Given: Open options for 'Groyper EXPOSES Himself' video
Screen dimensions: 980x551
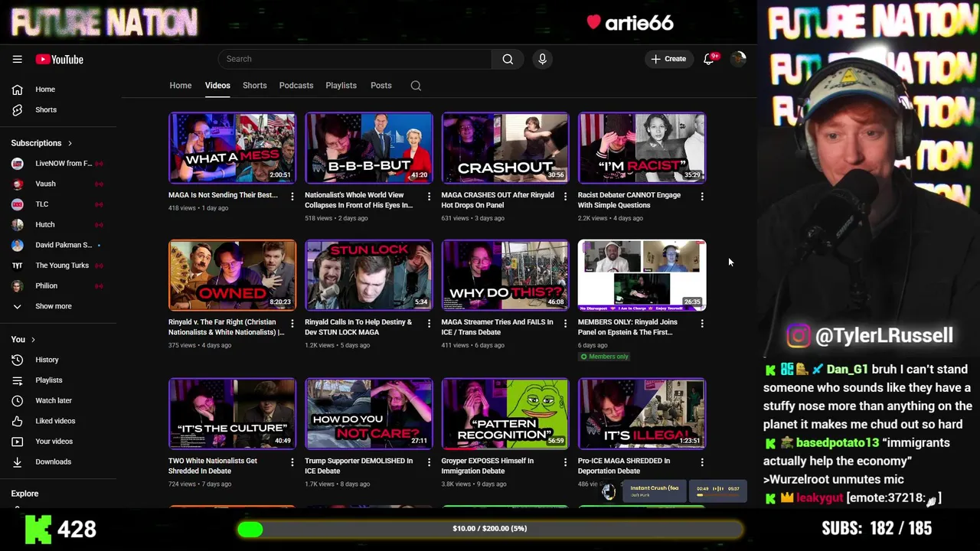Looking at the screenshot, I should pos(565,462).
